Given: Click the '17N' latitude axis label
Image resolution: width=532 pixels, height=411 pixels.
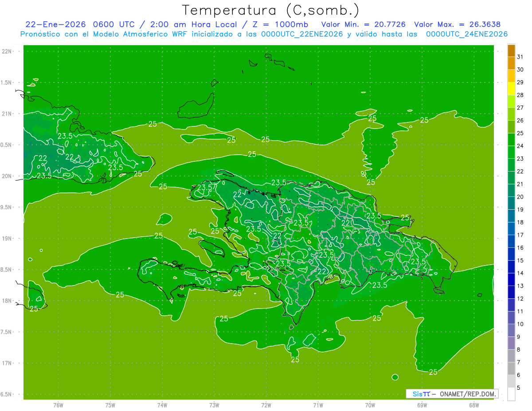Looking at the screenshot, I should [7, 363].
